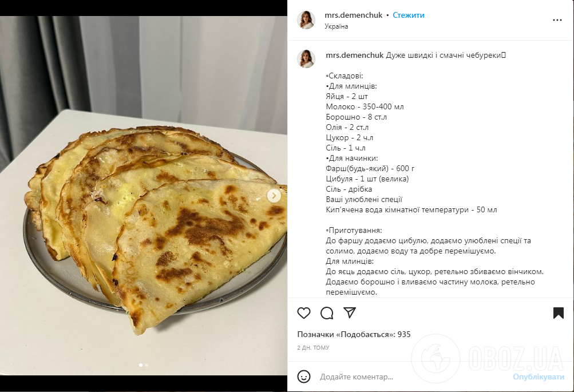The image size is (574, 392).
Task: Share post with paper plane icon
Action: click(350, 312)
